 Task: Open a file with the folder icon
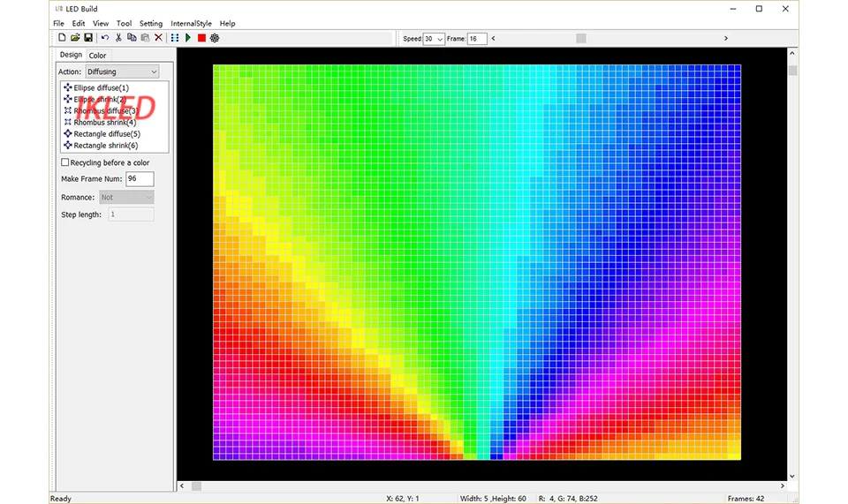(x=75, y=38)
